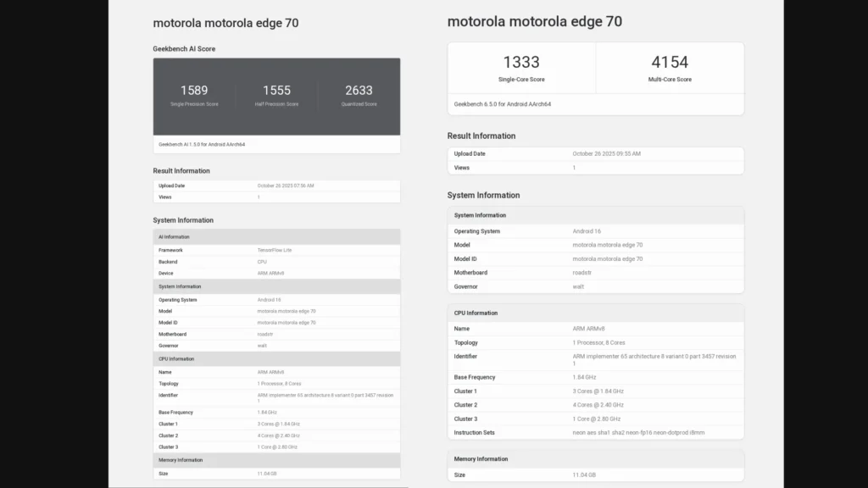Click the 2633 Quantized Score value
The image size is (868, 488).
click(x=359, y=90)
